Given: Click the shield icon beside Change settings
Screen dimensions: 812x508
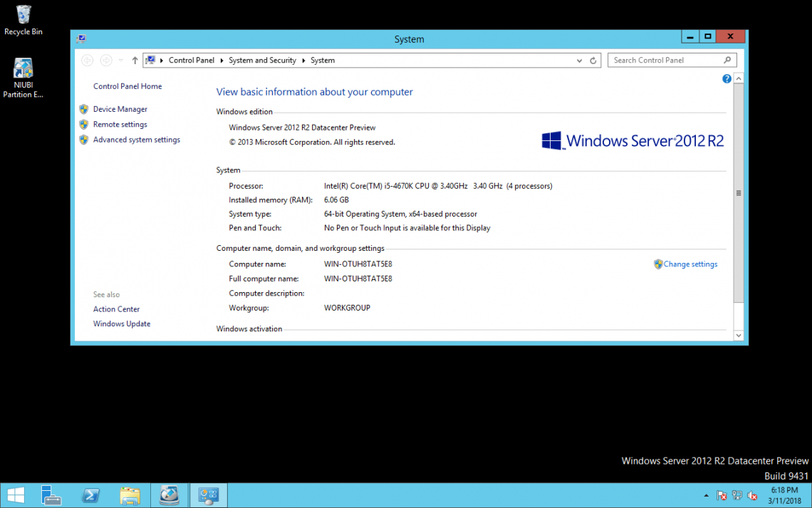Looking at the screenshot, I should [657, 264].
